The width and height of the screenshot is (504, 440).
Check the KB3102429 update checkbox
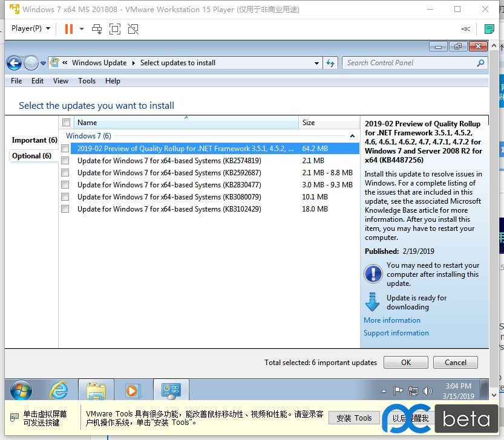(x=65, y=209)
